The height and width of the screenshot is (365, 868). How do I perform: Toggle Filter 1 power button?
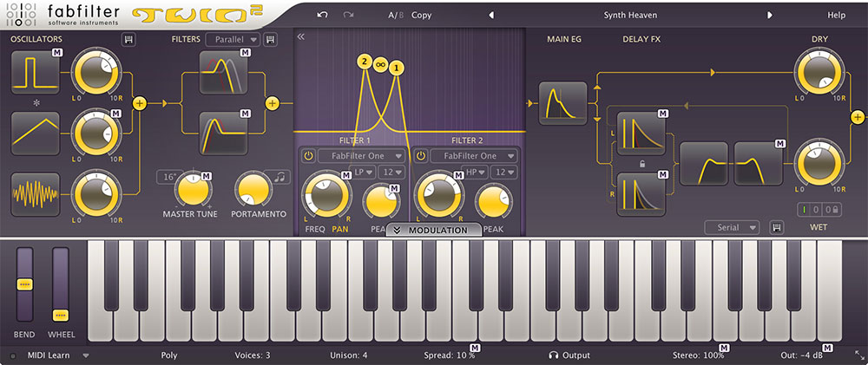tap(308, 156)
